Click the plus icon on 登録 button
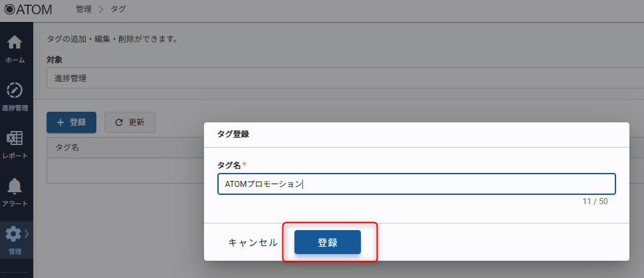 (60, 122)
